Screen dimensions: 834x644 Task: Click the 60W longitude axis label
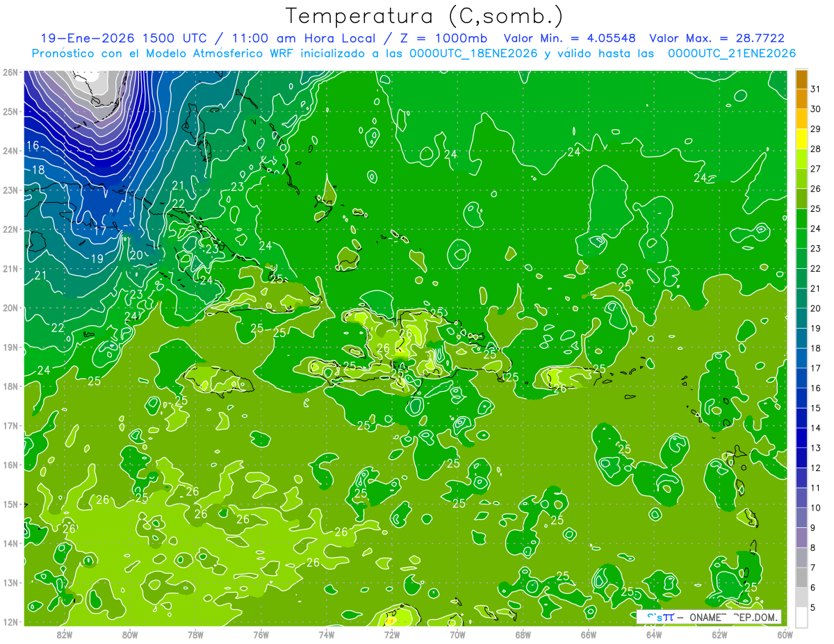point(785,634)
